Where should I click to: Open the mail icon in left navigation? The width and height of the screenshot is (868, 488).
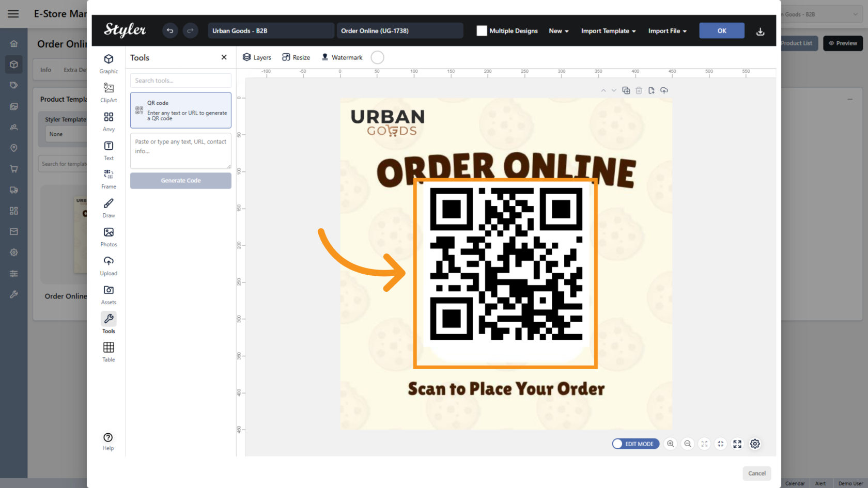(x=14, y=232)
